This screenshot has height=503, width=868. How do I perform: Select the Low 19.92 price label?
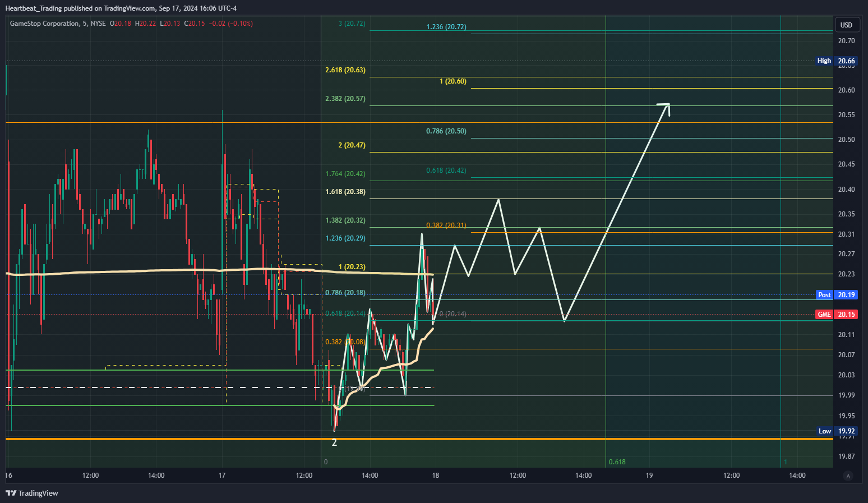837,431
